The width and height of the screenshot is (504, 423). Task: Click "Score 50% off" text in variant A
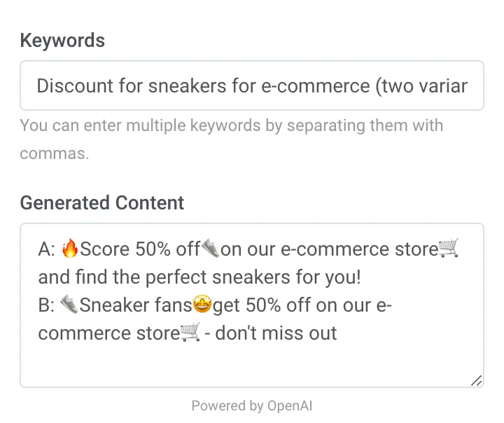(x=140, y=249)
